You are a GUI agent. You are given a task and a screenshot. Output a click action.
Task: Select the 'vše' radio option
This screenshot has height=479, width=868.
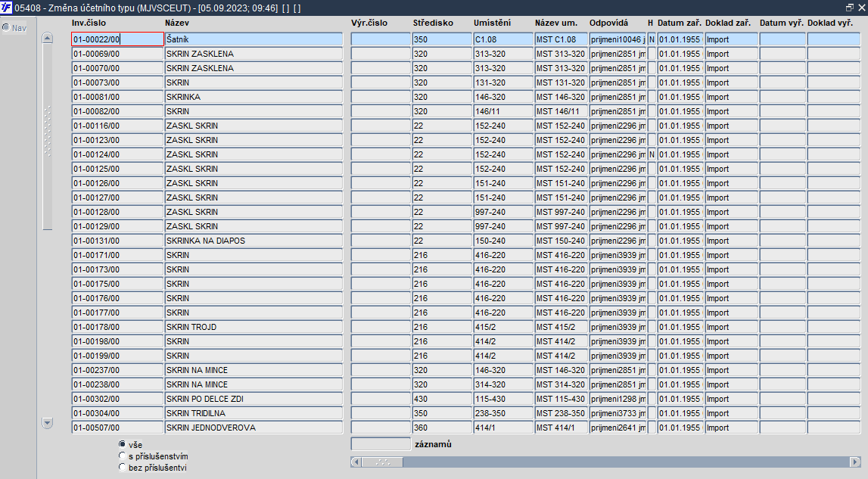pyautogui.click(x=123, y=444)
